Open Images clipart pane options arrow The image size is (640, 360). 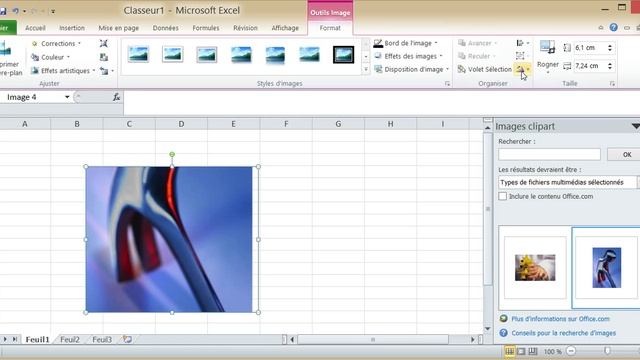[x=636, y=127]
